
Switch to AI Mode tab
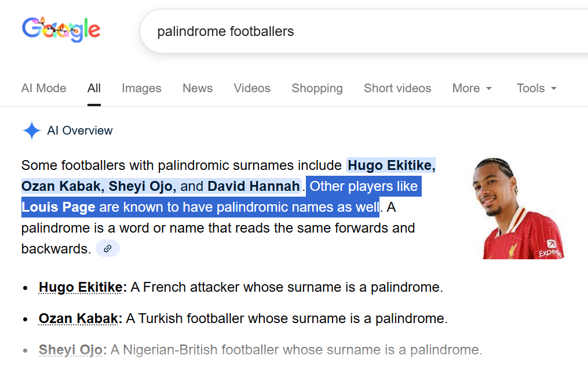44,88
